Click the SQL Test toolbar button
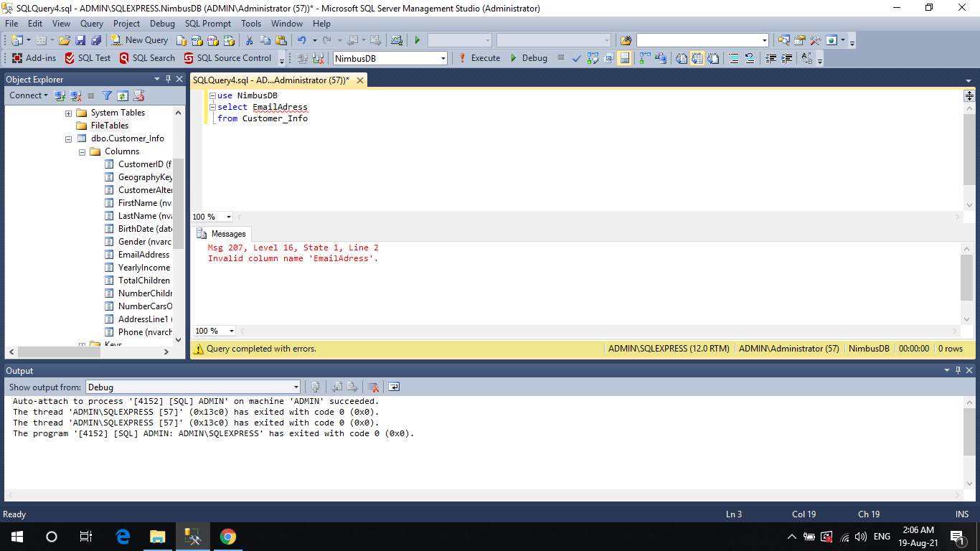This screenshot has height=551, width=980. (88, 58)
